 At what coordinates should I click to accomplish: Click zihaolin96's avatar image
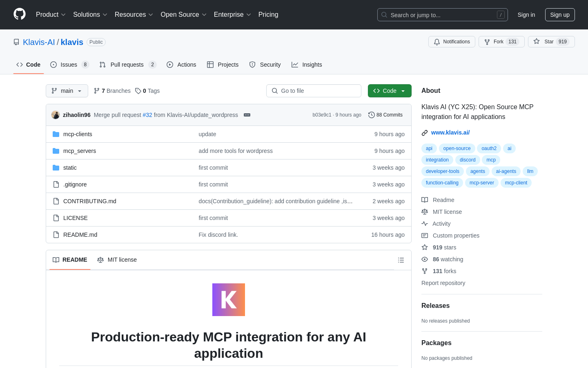[x=56, y=115]
